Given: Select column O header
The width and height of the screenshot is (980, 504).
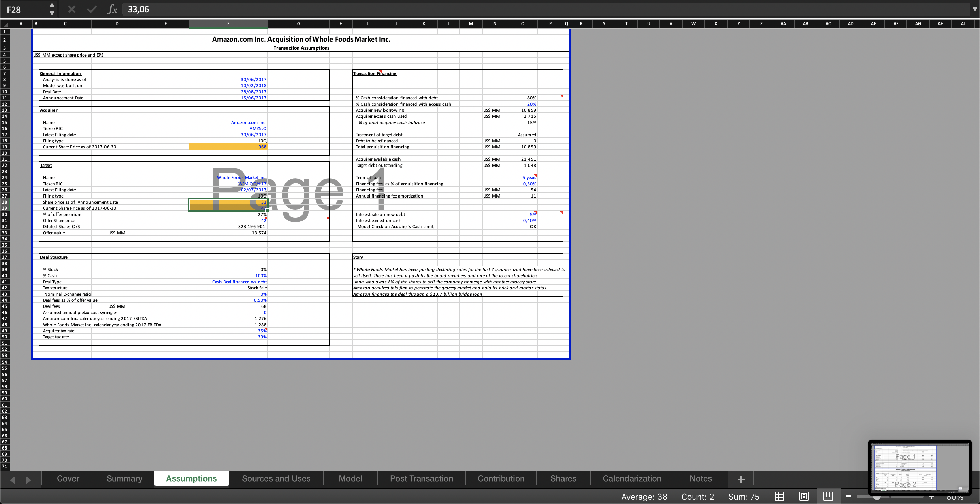Looking at the screenshot, I should tap(523, 23).
